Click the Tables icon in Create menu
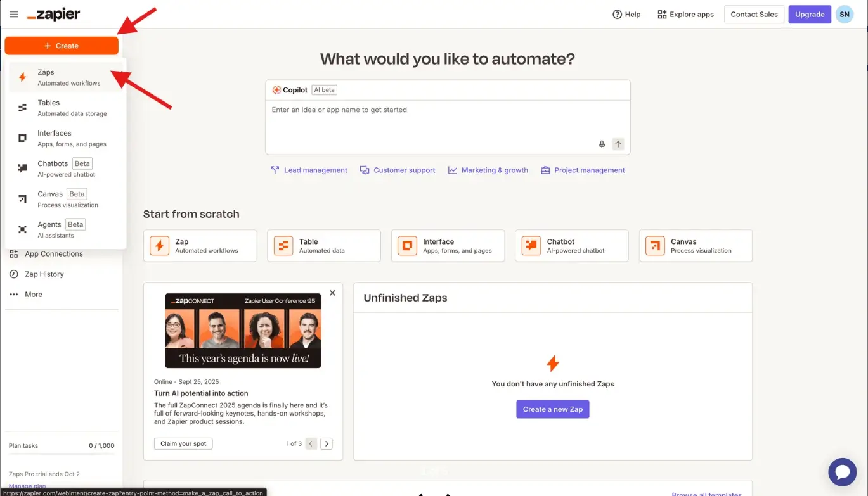 22,108
